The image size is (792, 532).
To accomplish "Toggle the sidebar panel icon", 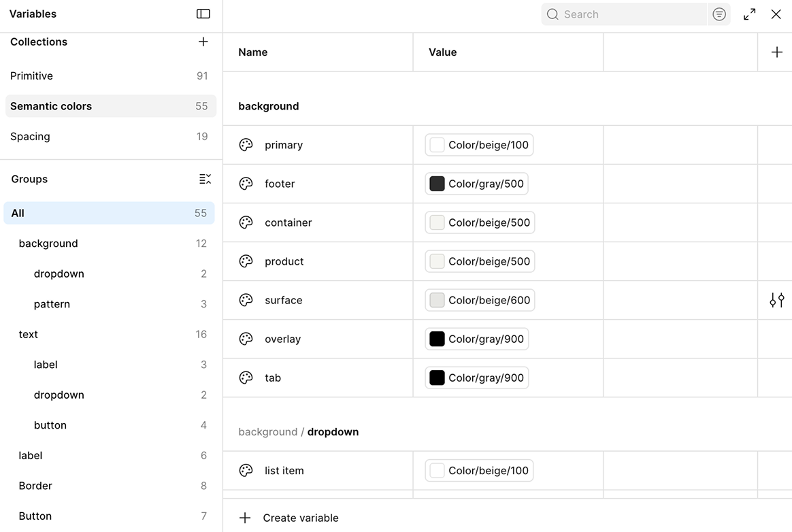I will (x=203, y=14).
